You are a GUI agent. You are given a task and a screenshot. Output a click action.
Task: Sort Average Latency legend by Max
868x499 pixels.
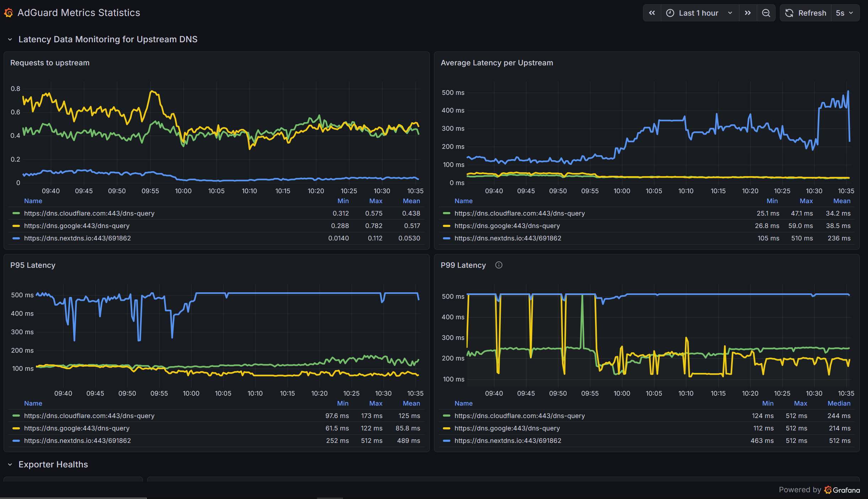(806, 201)
